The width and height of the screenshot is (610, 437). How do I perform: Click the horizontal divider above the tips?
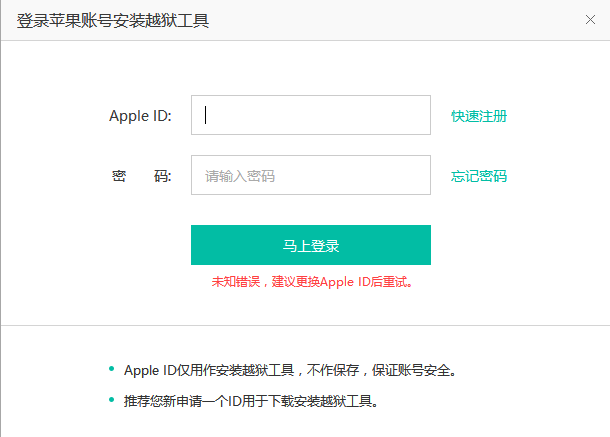tap(305, 325)
